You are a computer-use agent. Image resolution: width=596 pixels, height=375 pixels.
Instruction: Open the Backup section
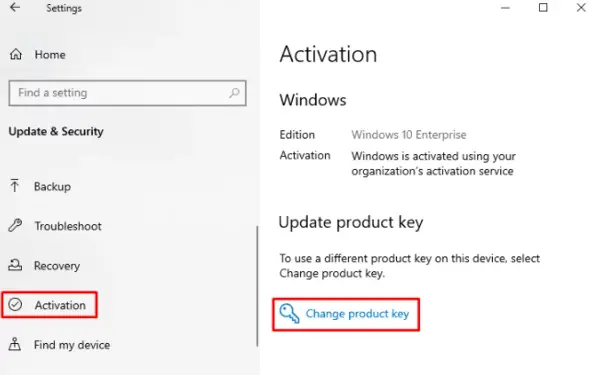click(x=52, y=187)
